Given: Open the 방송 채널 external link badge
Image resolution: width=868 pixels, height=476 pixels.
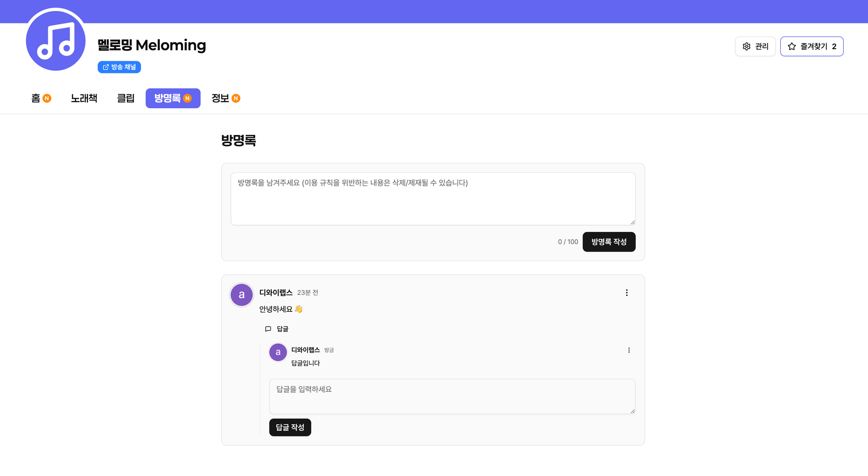Looking at the screenshot, I should (x=119, y=67).
